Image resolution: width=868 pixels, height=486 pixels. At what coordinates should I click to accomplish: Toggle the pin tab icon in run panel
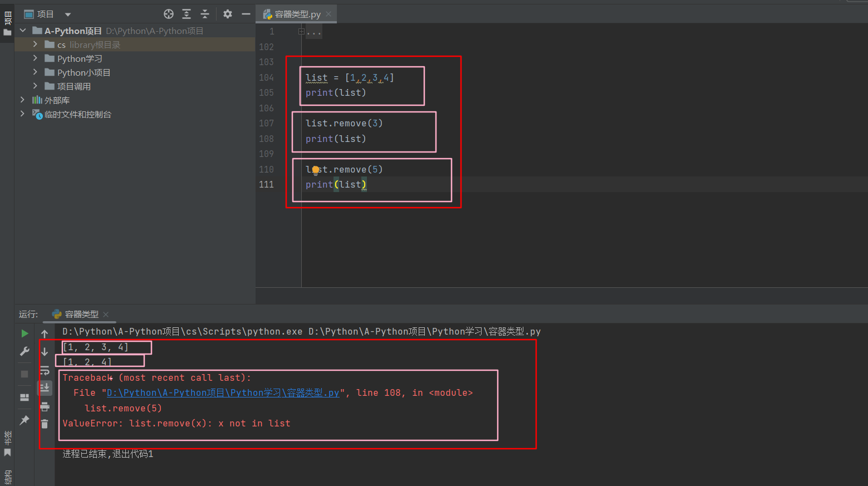point(24,420)
